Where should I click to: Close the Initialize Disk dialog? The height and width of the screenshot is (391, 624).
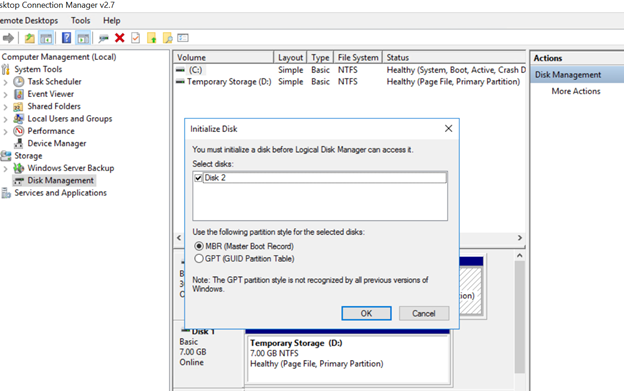pos(448,128)
